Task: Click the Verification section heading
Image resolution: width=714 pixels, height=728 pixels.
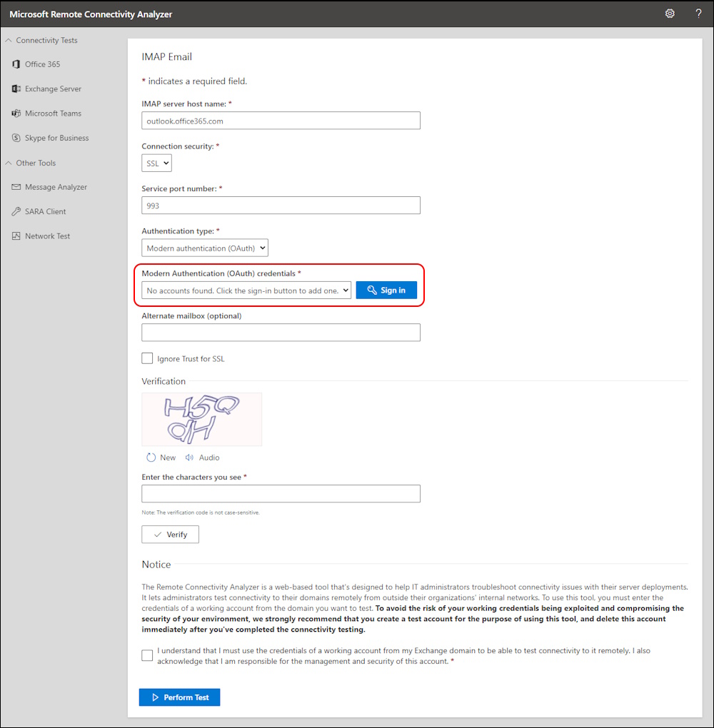Action: point(164,381)
